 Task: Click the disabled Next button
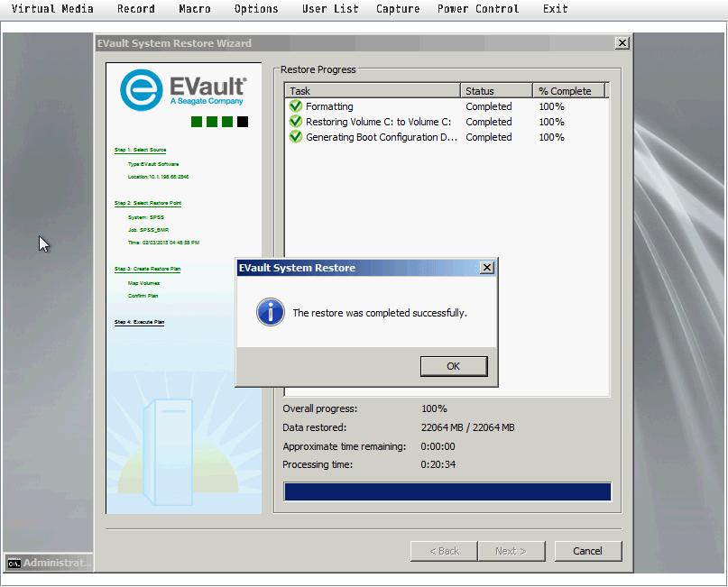[511, 551]
